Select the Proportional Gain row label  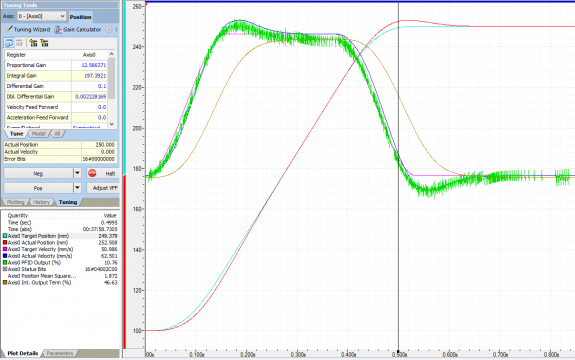pyautogui.click(x=26, y=65)
